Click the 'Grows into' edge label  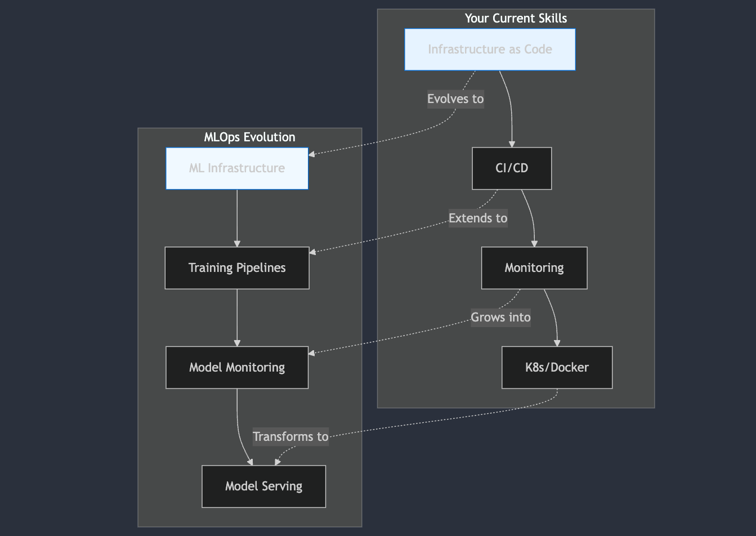tap(500, 317)
